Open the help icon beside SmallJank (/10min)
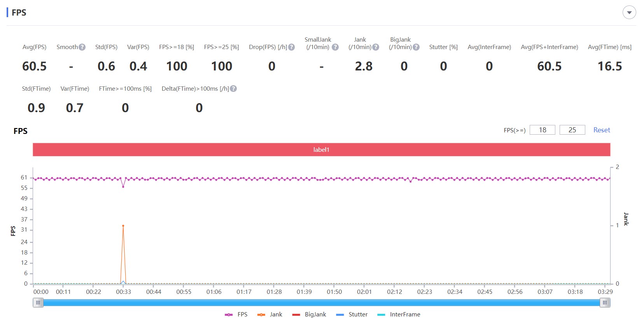This screenshot has height=318, width=644. tap(335, 47)
